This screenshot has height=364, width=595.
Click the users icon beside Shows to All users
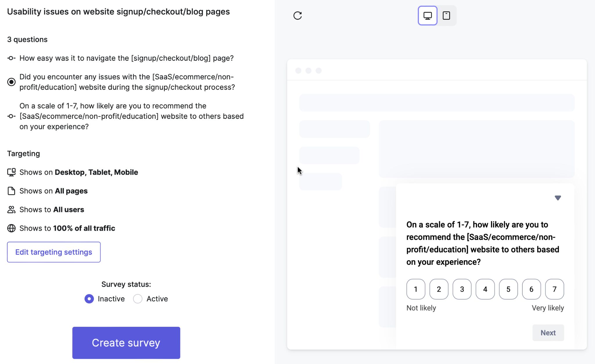coord(11,209)
